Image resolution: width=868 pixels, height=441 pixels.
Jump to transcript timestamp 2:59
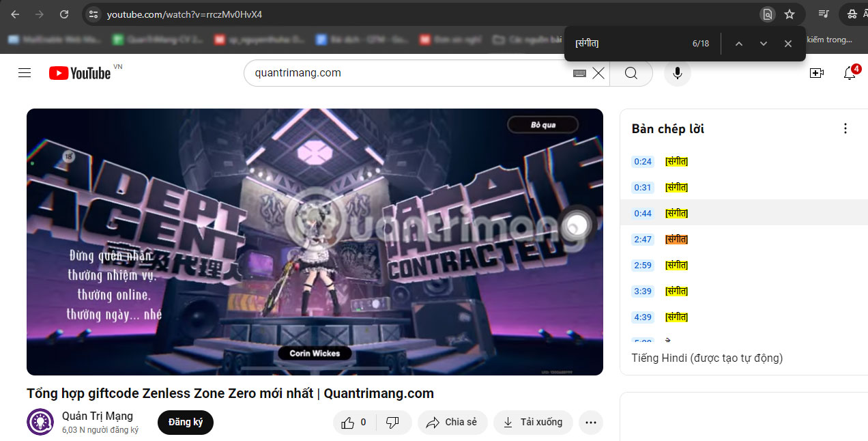click(643, 266)
